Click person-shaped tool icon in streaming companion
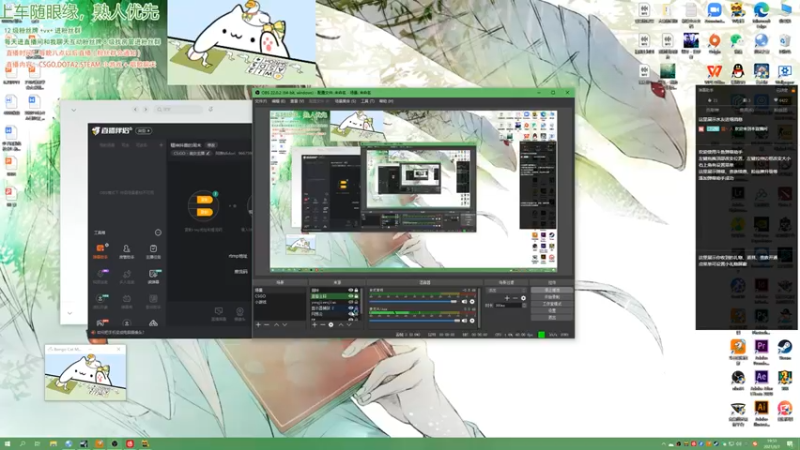This screenshot has width=800, height=450. pyautogui.click(x=127, y=248)
